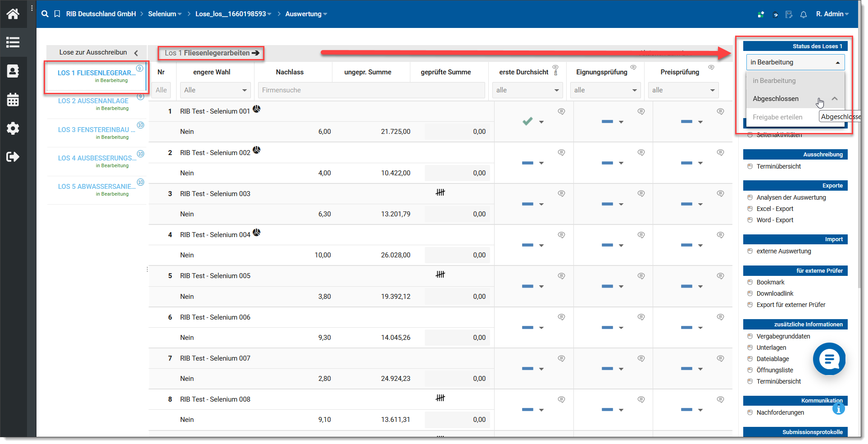Click the Excel - Export link
Screen dimensions: 868x444
click(775, 209)
